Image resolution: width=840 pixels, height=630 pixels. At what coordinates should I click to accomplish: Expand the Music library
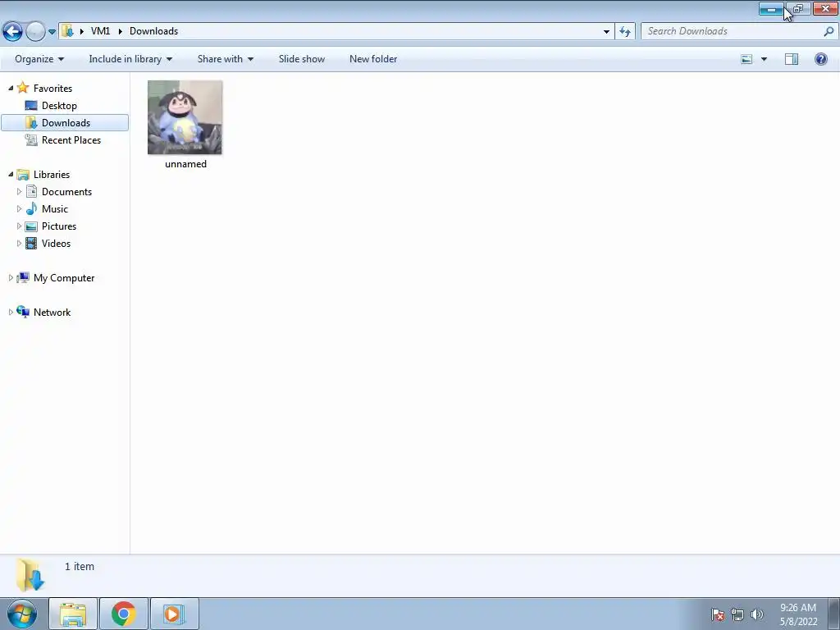pos(20,209)
